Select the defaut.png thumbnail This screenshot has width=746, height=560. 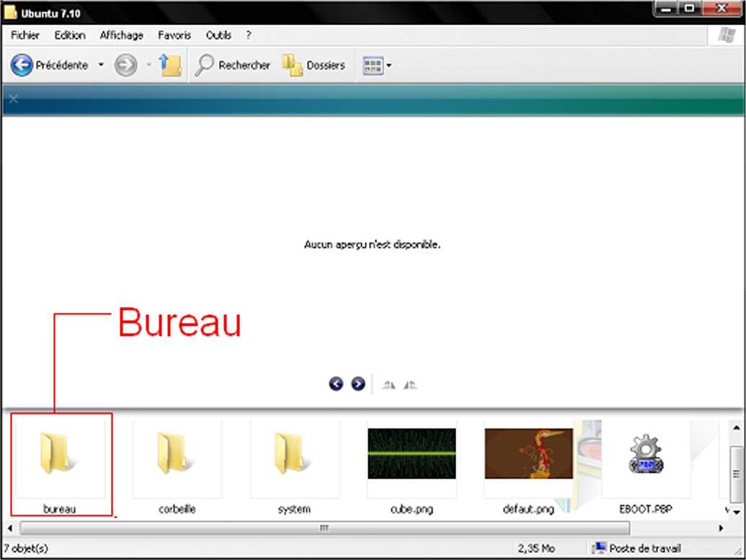point(528,453)
